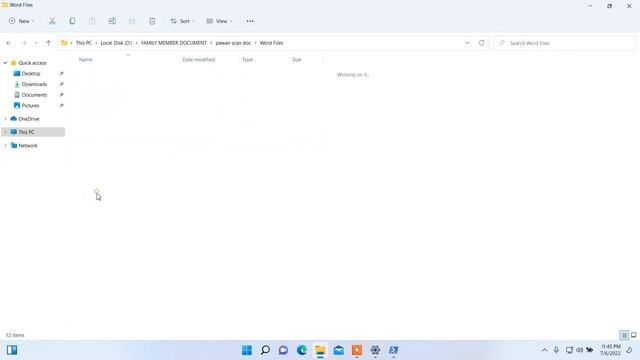Select Network in navigation pane
The width and height of the screenshot is (640, 360).
coord(28,145)
